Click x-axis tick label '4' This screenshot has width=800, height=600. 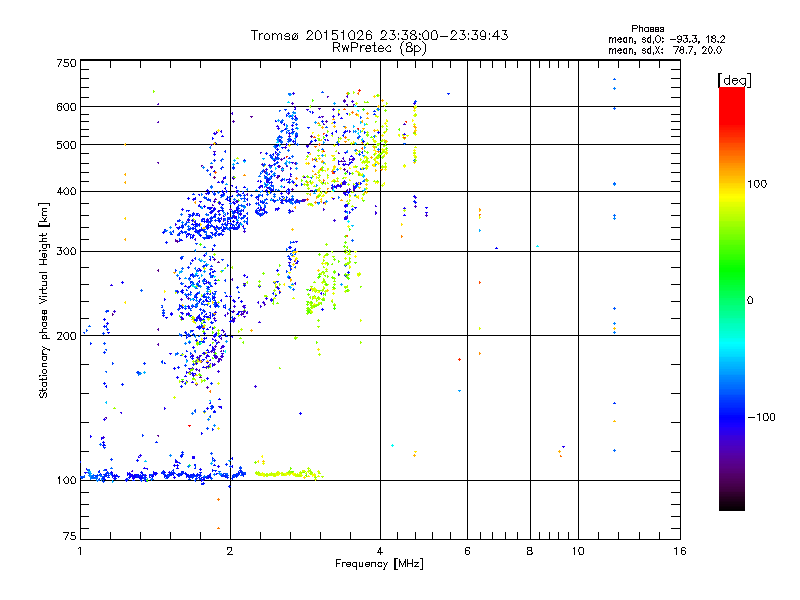point(380,551)
